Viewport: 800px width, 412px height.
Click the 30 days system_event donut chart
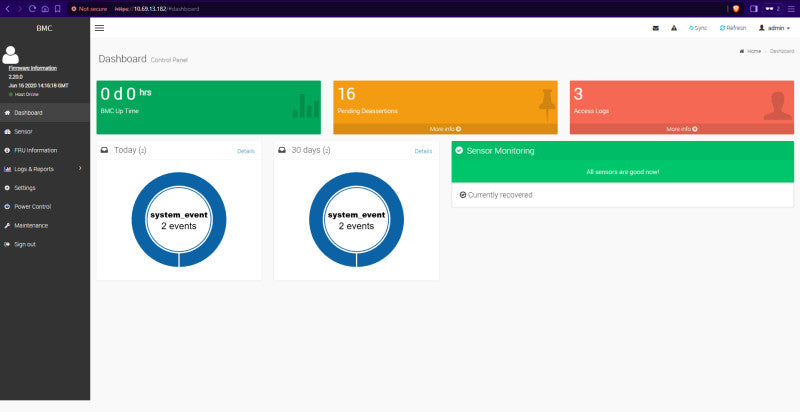356,219
